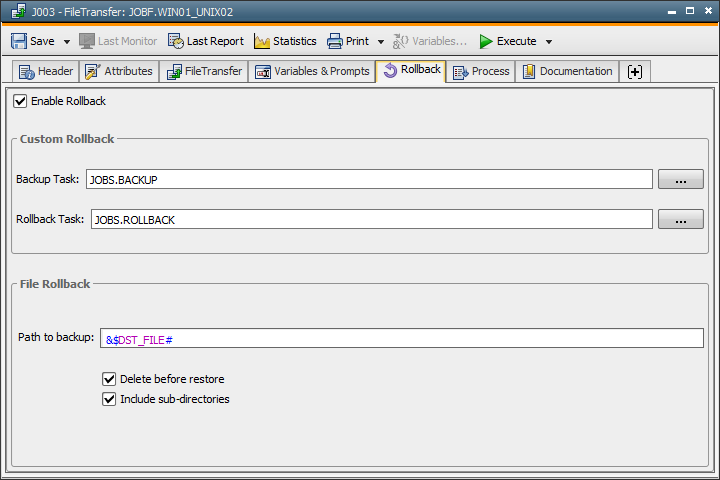The height and width of the screenshot is (480, 720).
Task: Click the Print printer icon
Action: tap(335, 41)
